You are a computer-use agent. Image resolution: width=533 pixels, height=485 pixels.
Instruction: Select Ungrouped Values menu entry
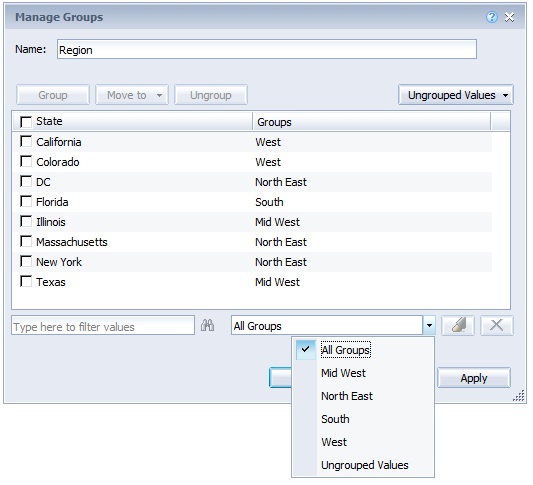coord(364,465)
